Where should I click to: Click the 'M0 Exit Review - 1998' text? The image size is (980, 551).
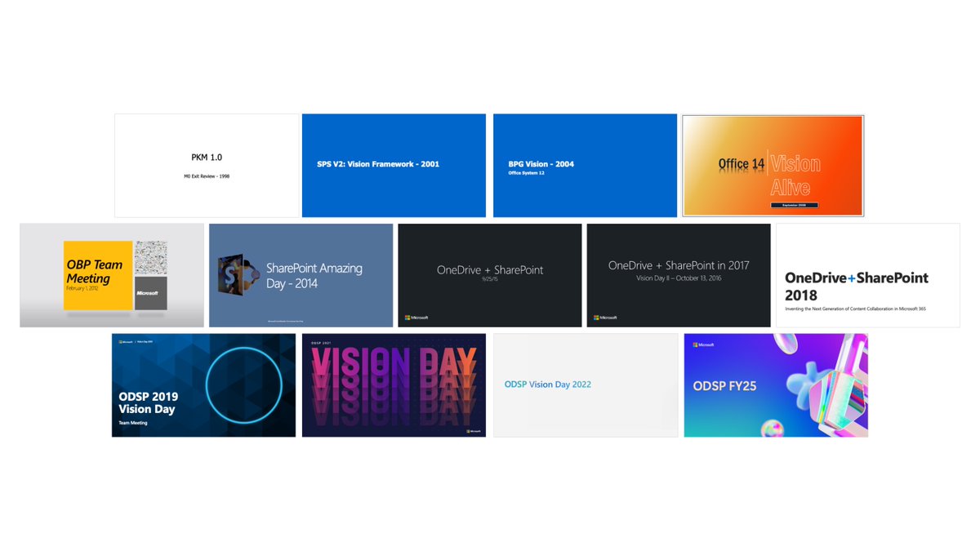click(x=207, y=176)
